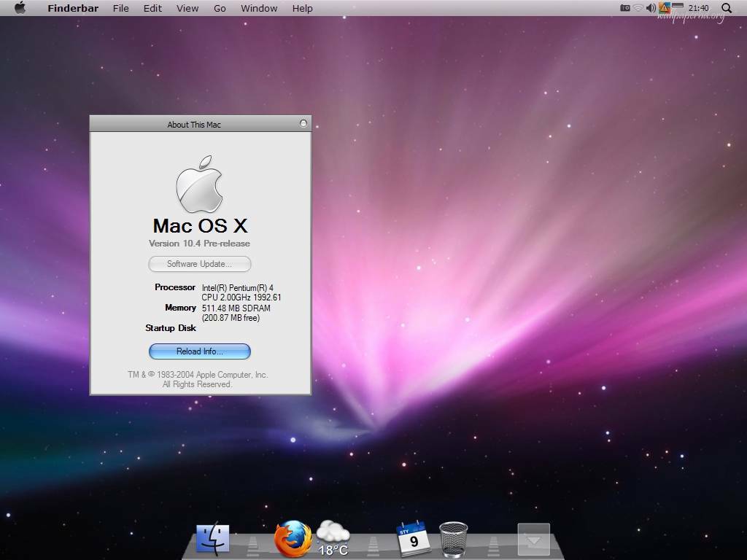The width and height of the screenshot is (747, 560).
Task: Click the weather widget showing 18°C
Action: click(x=333, y=538)
